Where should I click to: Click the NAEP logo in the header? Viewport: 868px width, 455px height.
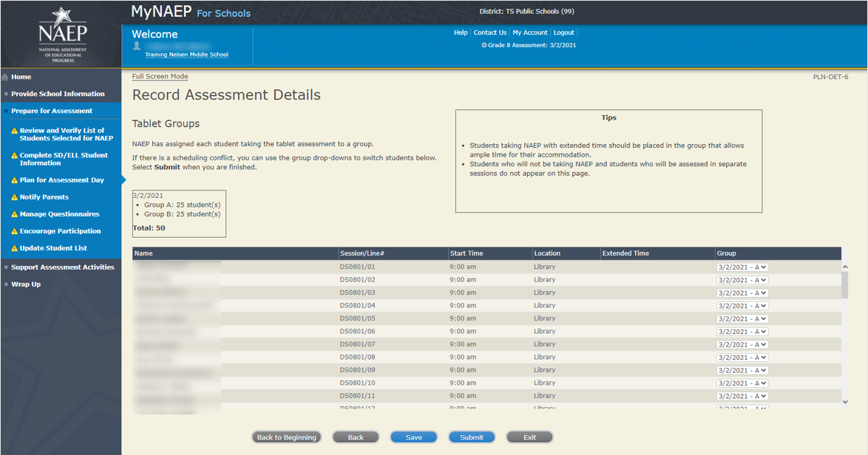[62, 34]
